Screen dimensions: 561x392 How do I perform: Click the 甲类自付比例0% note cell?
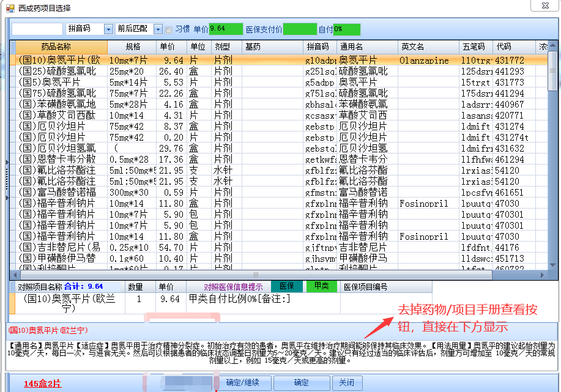click(263, 303)
